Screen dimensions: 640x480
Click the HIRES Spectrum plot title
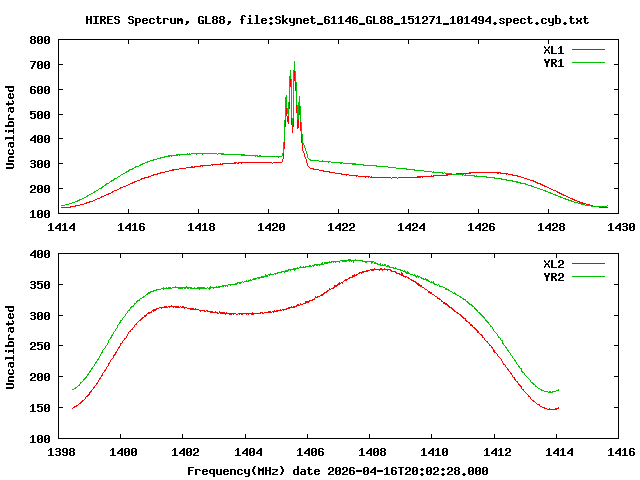click(337, 20)
